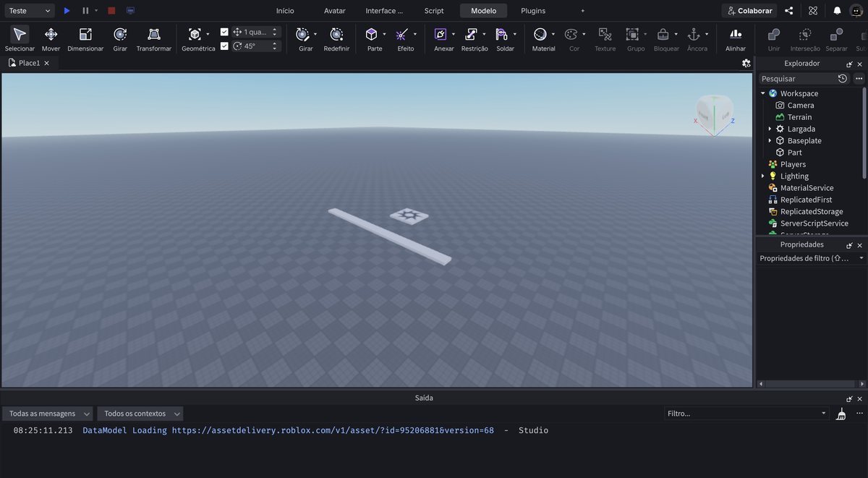The image size is (868, 478).
Task: Open the dropdown arrow beside Geométrica
Action: tap(208, 34)
